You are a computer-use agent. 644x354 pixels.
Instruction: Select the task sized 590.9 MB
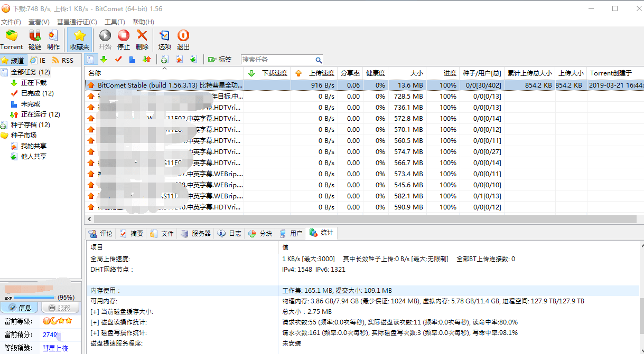tap(364, 207)
